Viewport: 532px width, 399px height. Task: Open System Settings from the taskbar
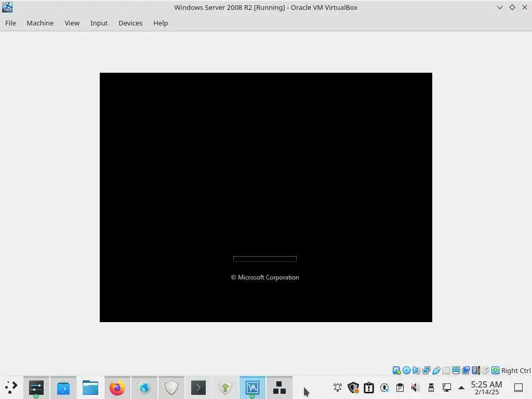36,388
